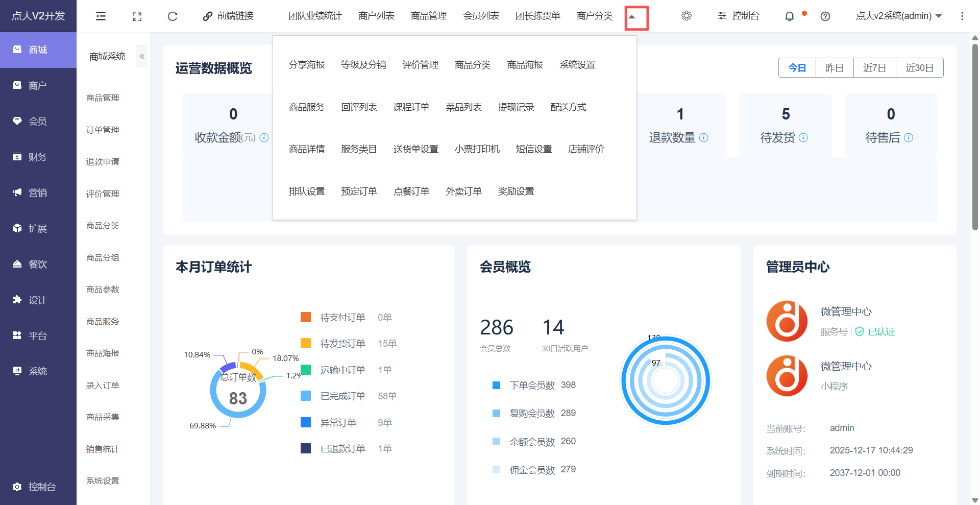
Task: Click the 待支付订单 orange legend swatch
Action: coord(306,317)
